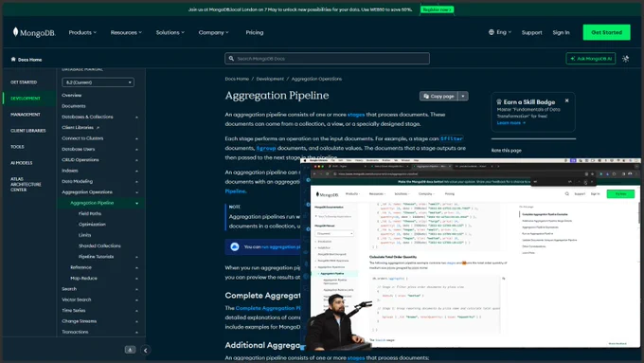Click the copy icon on Copy page button
Image resolution: width=644 pixels, height=363 pixels.
[x=426, y=96]
